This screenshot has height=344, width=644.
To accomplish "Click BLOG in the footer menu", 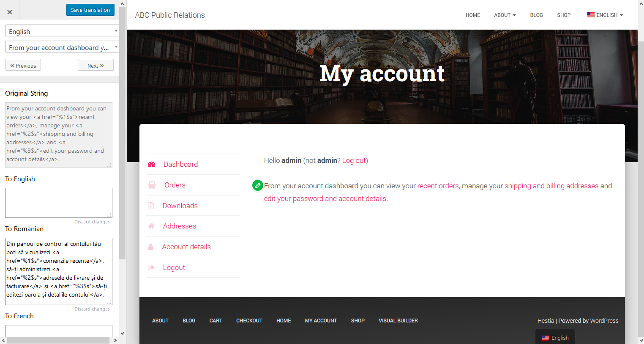I will 189,321.
